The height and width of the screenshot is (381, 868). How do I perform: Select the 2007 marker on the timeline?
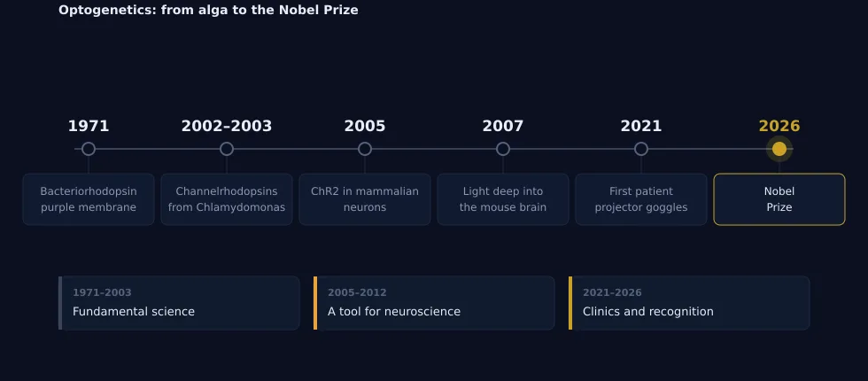[503, 149]
